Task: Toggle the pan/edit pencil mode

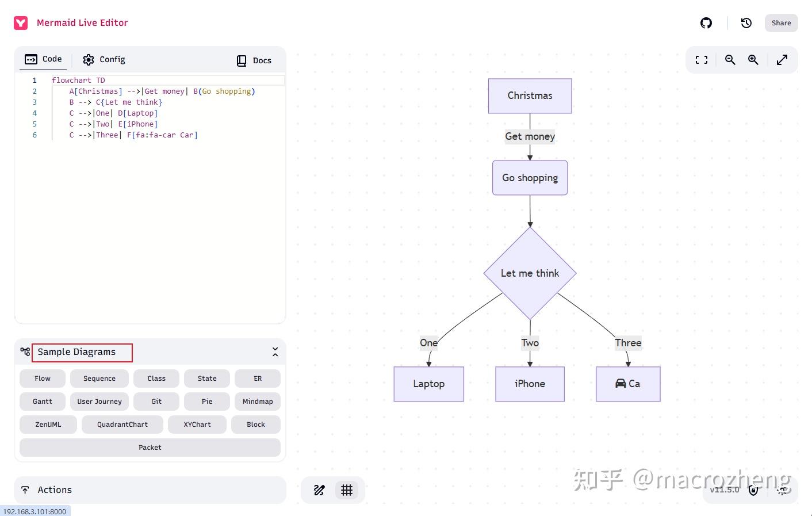Action: pos(320,490)
